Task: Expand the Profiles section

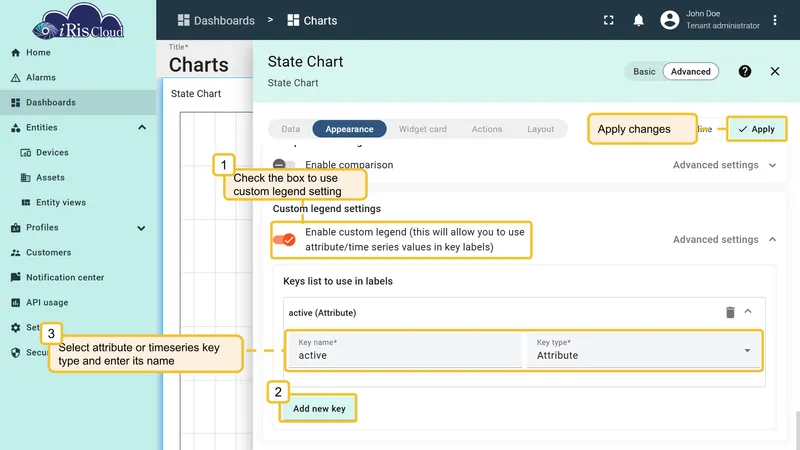Action: [141, 228]
